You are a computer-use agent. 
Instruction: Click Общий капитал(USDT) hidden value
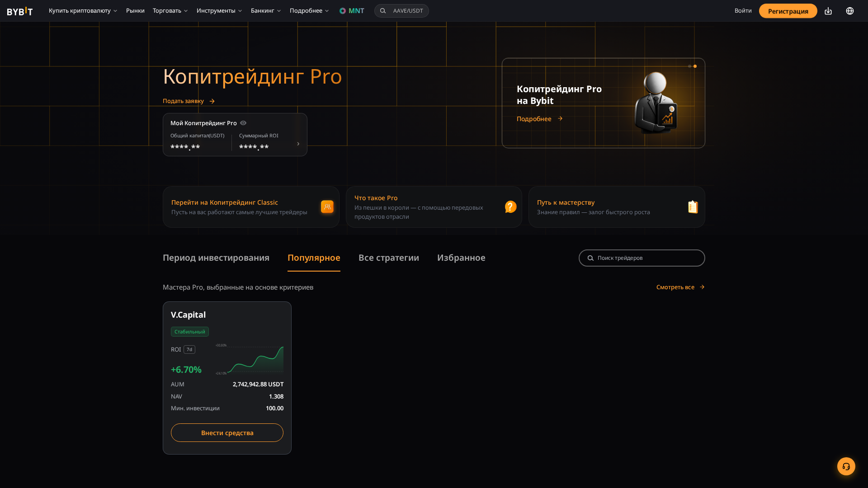[x=185, y=147]
